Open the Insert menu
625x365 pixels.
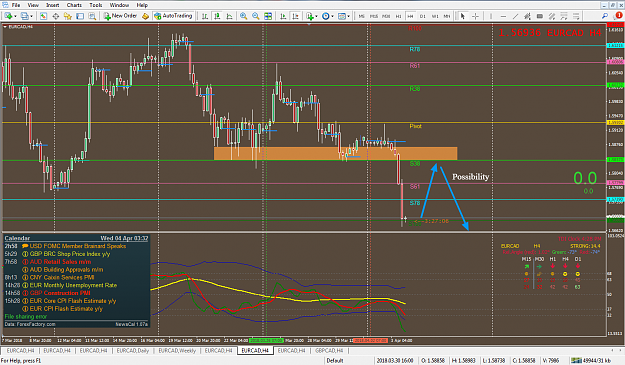click(x=53, y=5)
